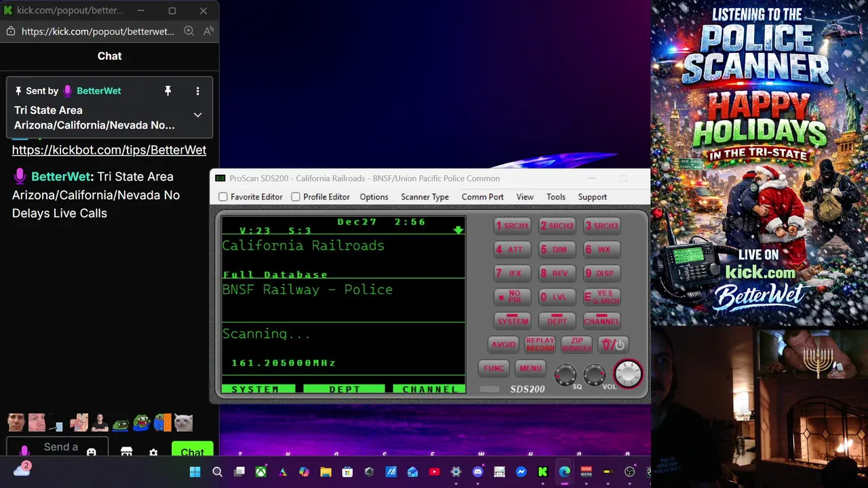The image size is (868, 488).
Task: Click the Send a message input field
Action: [58, 447]
